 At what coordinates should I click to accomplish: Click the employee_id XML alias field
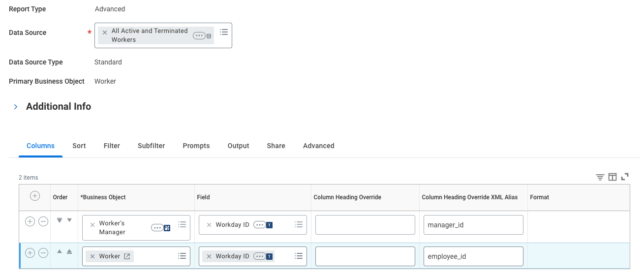[x=473, y=256]
